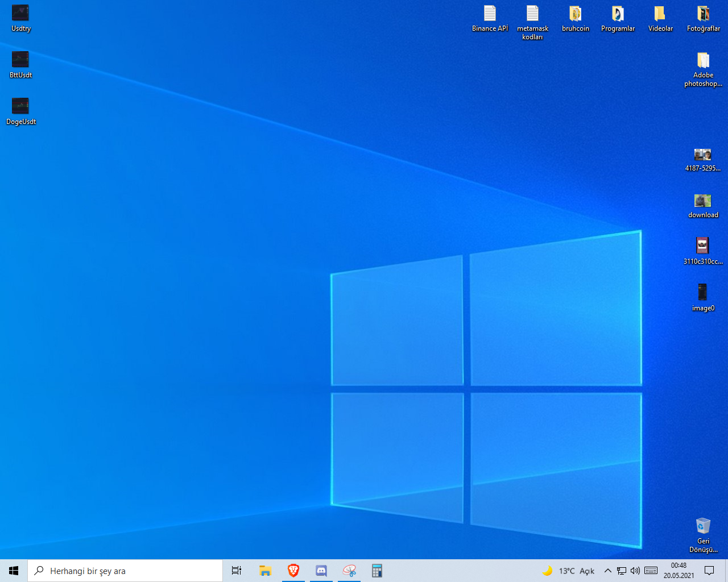Select the Programlar folder

coord(618,18)
